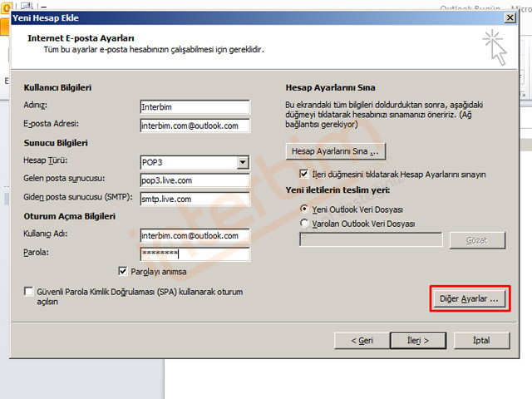Image resolution: width=532 pixels, height=399 pixels.
Task: Focus the Kullanıcı Adı field
Action: [195, 236]
